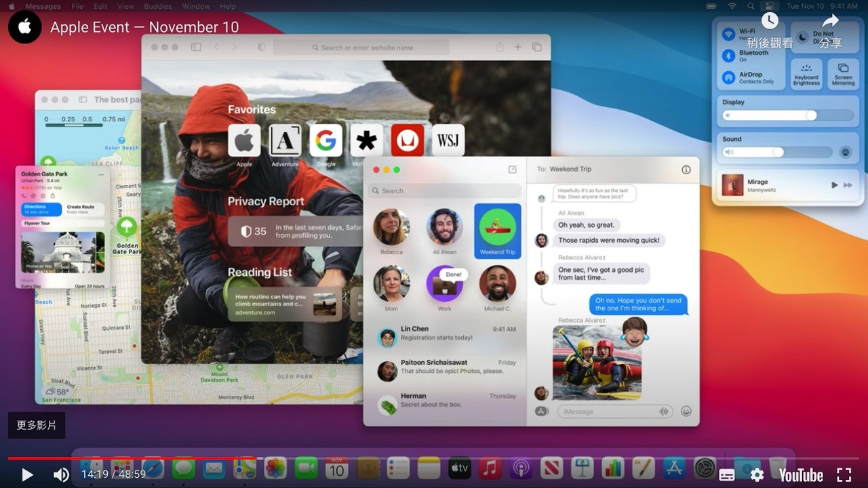868x488 pixels.
Task: Open the Apple channel logo
Action: click(25, 27)
